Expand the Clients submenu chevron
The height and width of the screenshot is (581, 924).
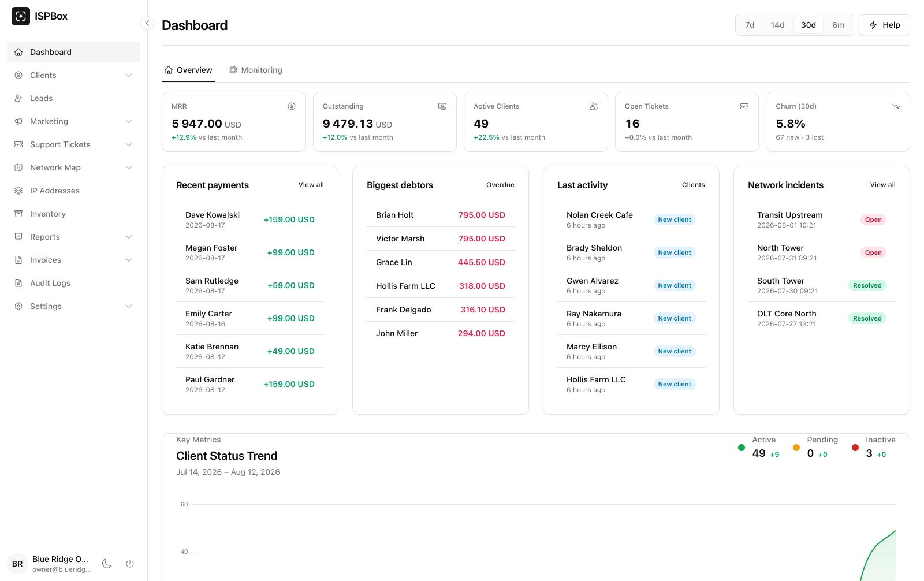coord(129,75)
